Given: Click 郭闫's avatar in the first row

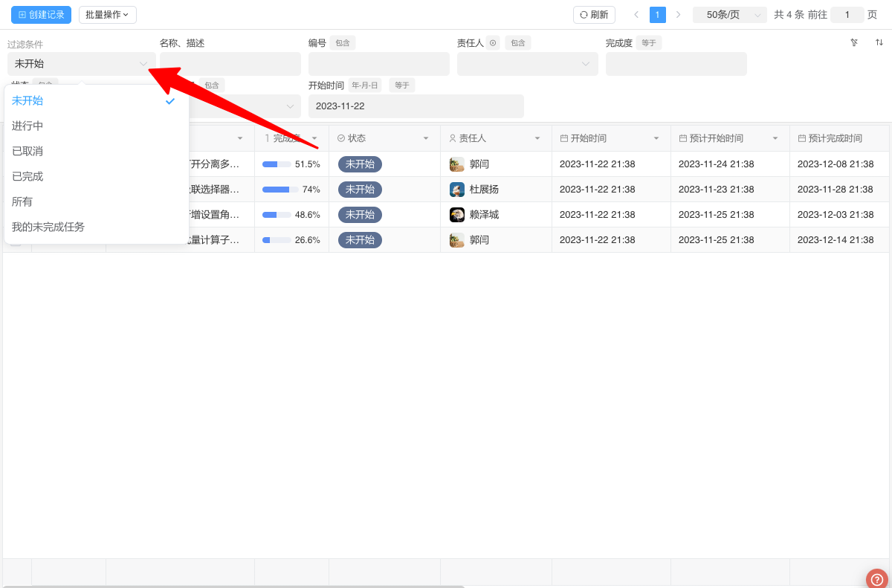Looking at the screenshot, I should pyautogui.click(x=457, y=164).
